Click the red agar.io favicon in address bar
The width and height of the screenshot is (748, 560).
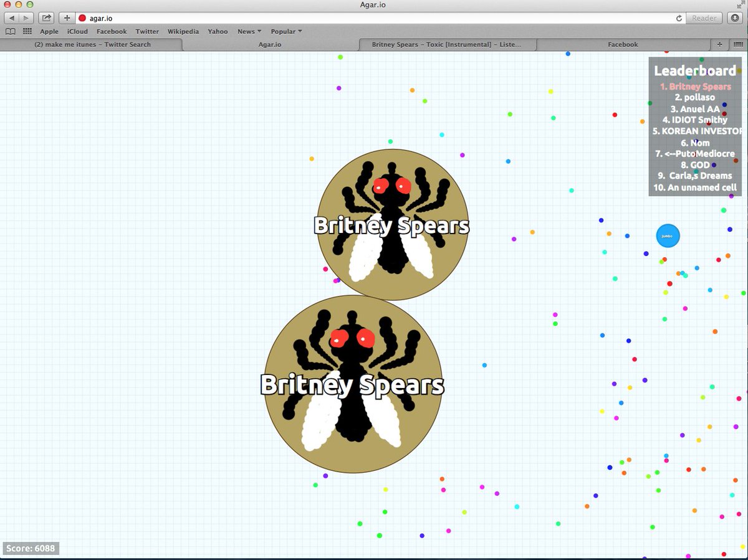point(82,19)
